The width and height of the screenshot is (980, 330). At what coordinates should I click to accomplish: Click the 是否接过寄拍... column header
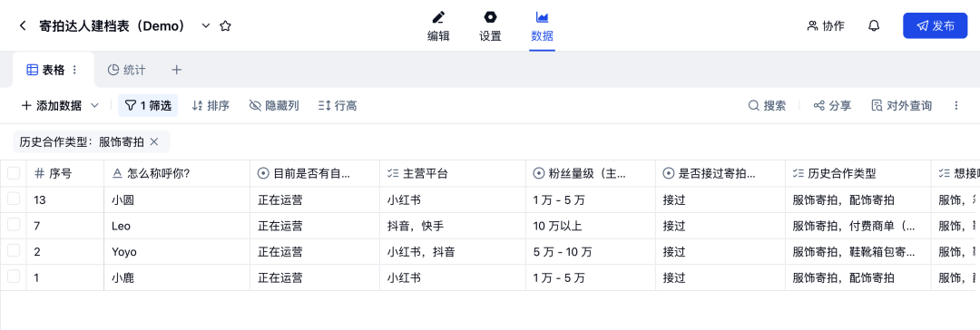click(x=720, y=174)
